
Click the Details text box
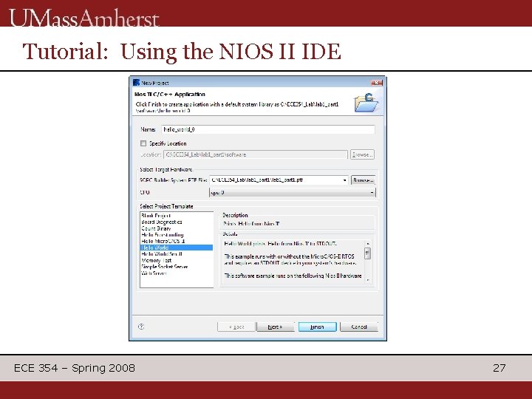(x=294, y=262)
